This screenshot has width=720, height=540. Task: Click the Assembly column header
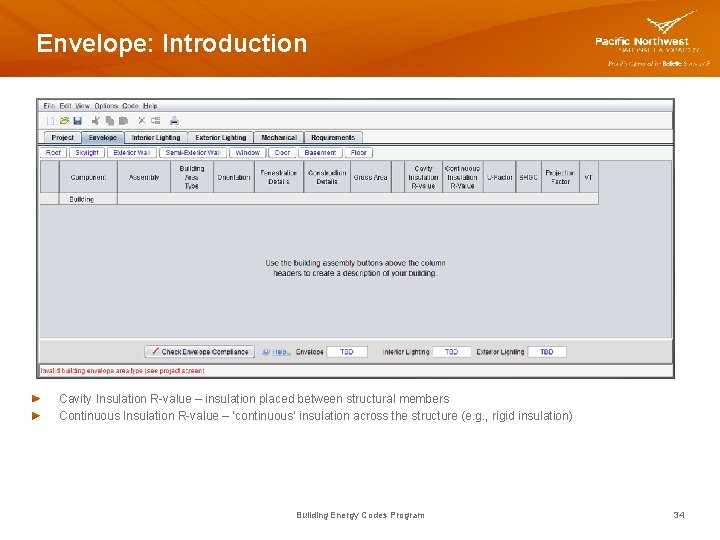(x=144, y=177)
